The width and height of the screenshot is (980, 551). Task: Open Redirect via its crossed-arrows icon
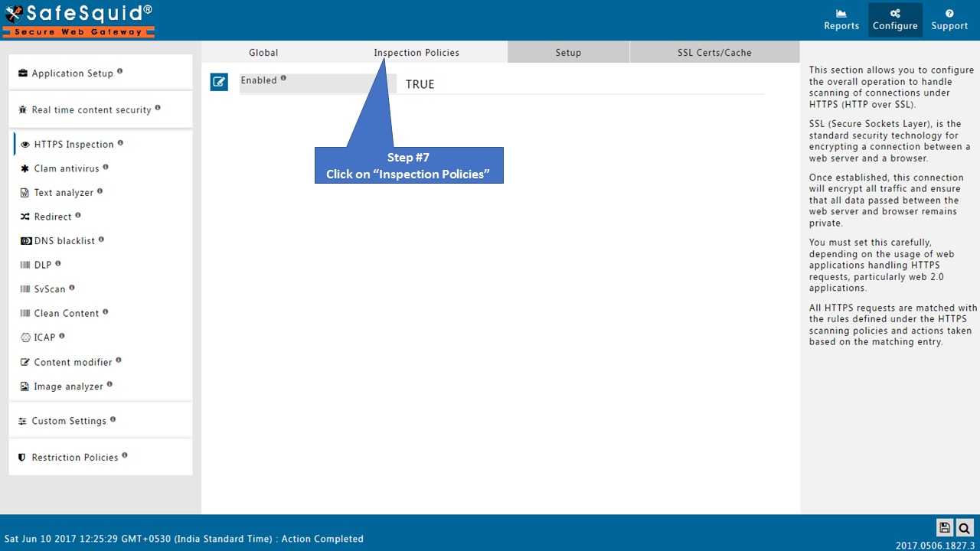(x=24, y=217)
